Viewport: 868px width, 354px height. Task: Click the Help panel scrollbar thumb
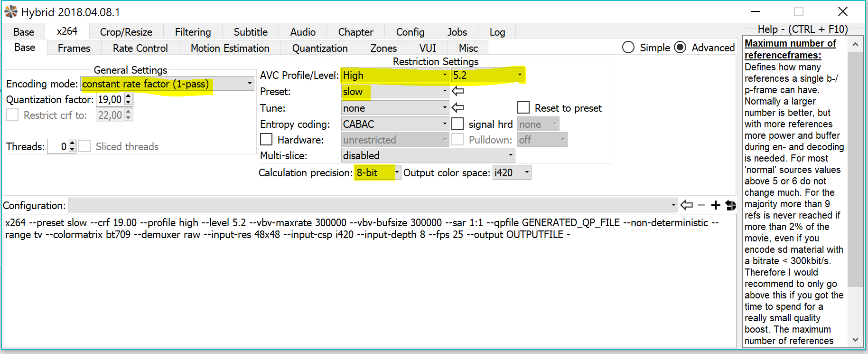(x=855, y=169)
